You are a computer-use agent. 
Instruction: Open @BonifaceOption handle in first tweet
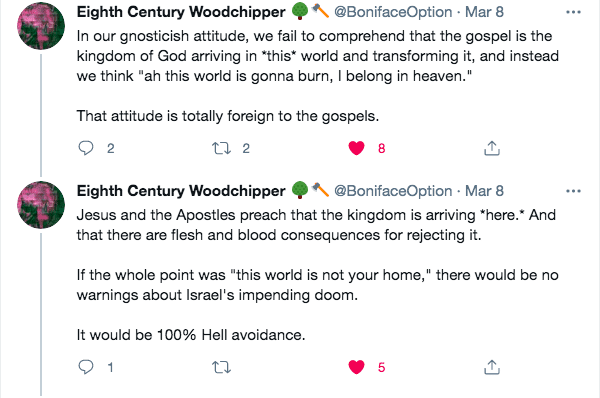pos(393,12)
